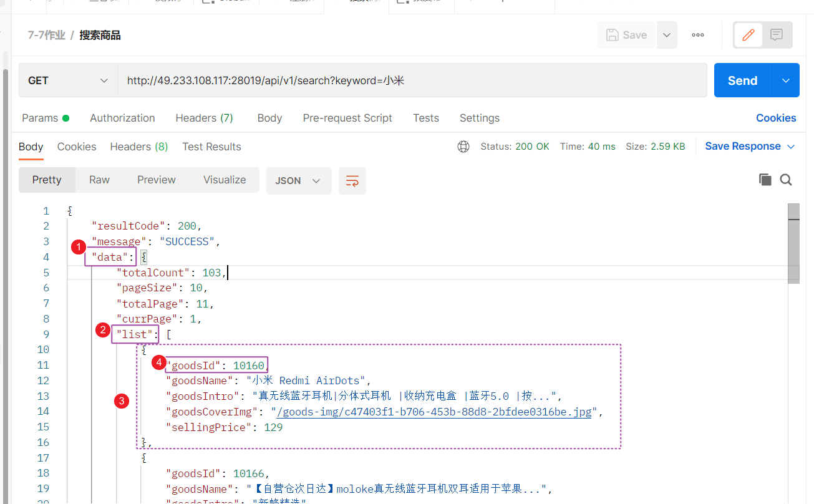Select the Raw view
The width and height of the screenshot is (814, 504).
(99, 180)
